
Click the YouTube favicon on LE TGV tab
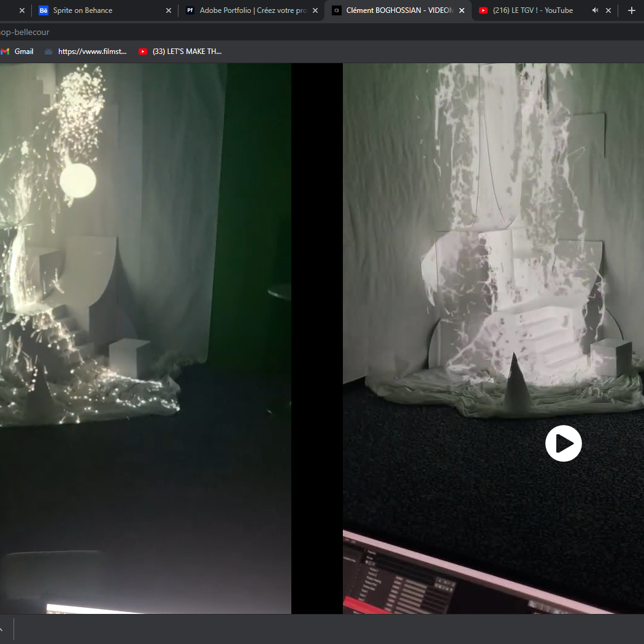pos(483,10)
